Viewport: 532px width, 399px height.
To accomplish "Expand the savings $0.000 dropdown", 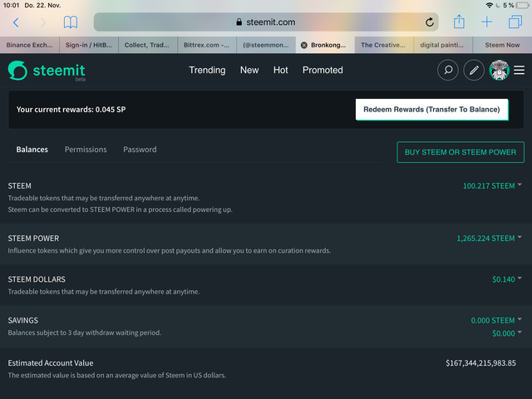I will (507, 333).
